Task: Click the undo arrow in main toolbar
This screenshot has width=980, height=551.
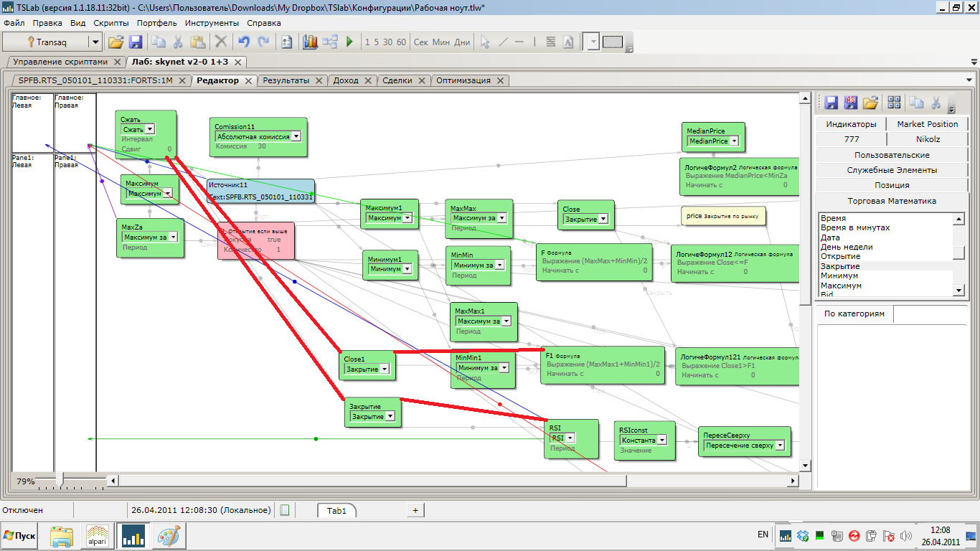Action: click(x=244, y=42)
